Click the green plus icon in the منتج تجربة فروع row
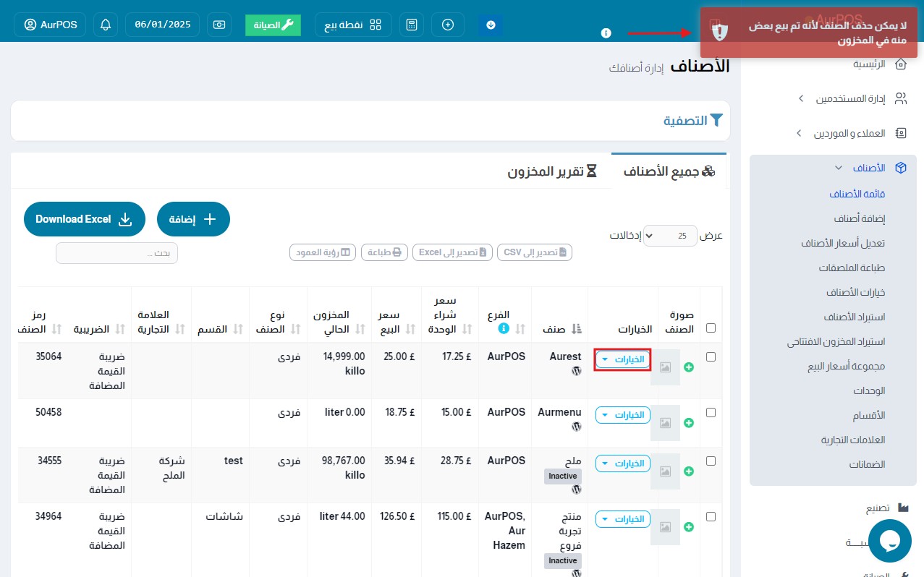This screenshot has width=924, height=577. click(x=689, y=527)
